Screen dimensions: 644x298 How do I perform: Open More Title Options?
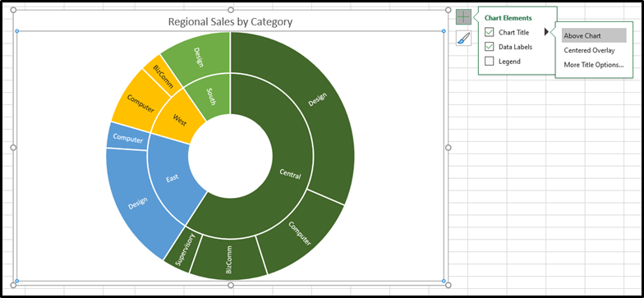[x=593, y=65]
